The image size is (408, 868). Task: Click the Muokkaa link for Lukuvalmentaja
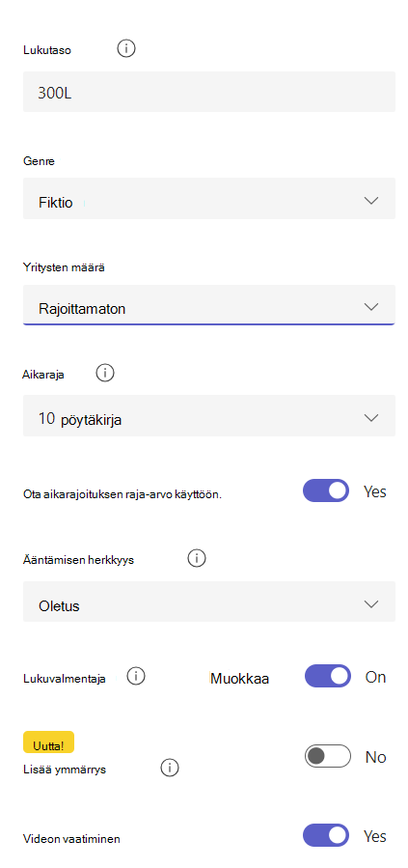coord(239,678)
